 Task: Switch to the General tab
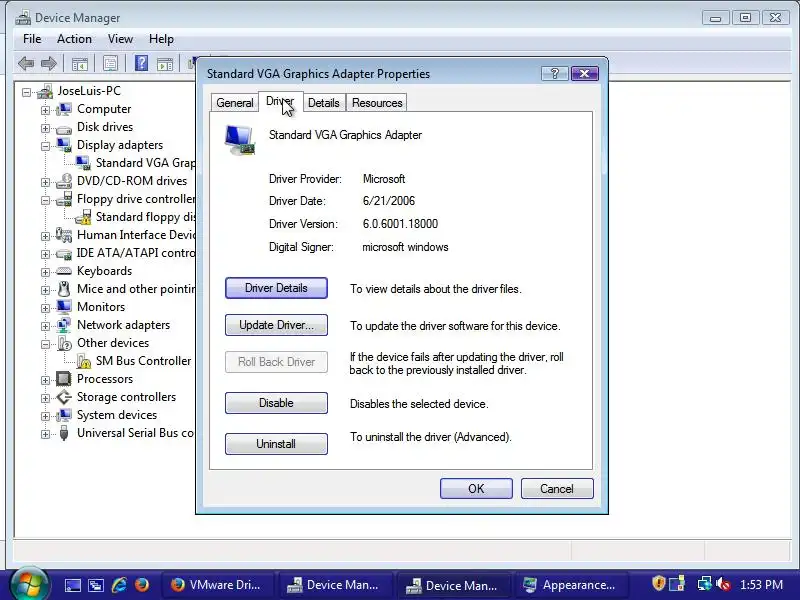coord(235,103)
